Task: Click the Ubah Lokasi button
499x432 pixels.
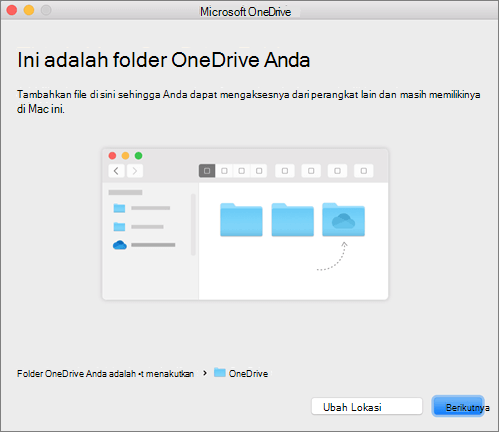Action: click(367, 406)
